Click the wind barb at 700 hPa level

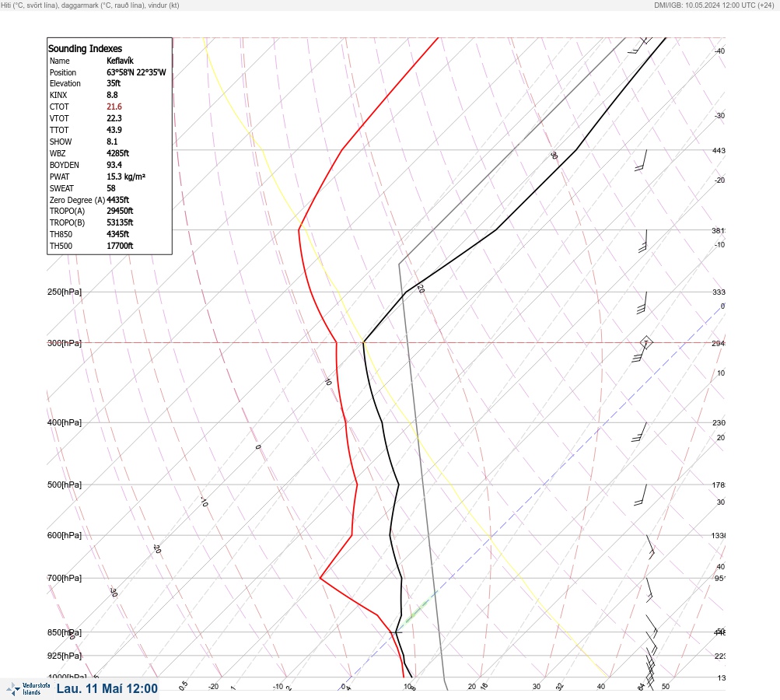click(x=649, y=590)
